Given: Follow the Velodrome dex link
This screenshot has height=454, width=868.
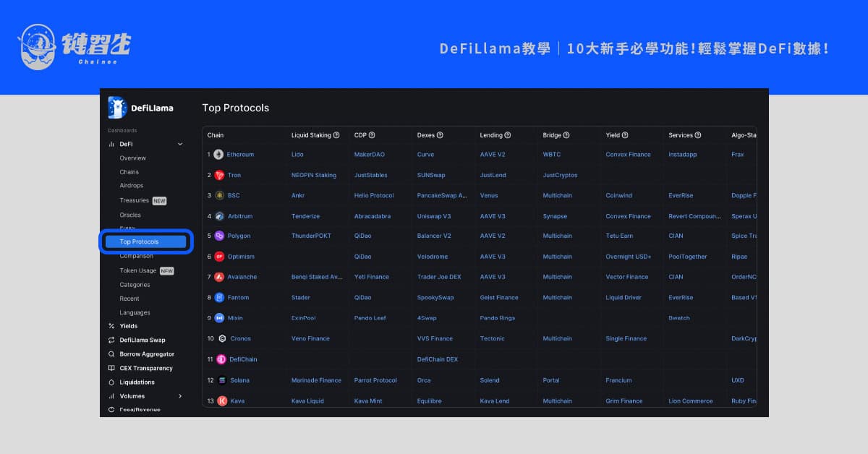Looking at the screenshot, I should coord(433,257).
